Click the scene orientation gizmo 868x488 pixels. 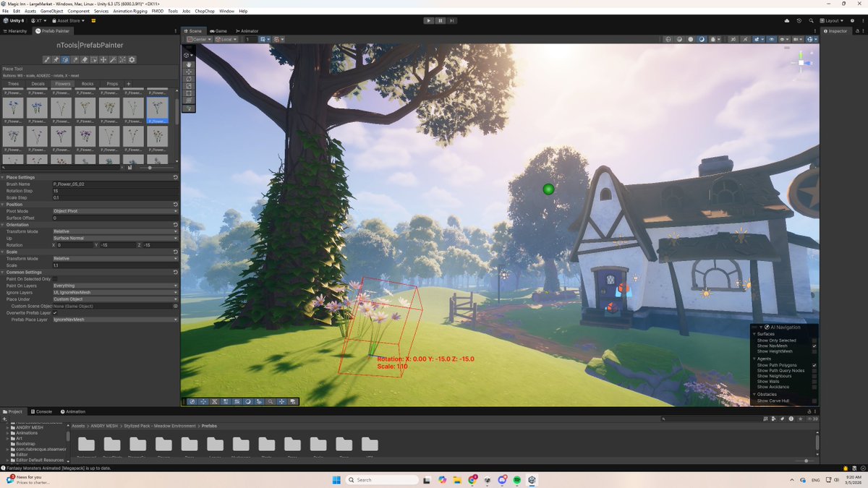click(x=801, y=63)
